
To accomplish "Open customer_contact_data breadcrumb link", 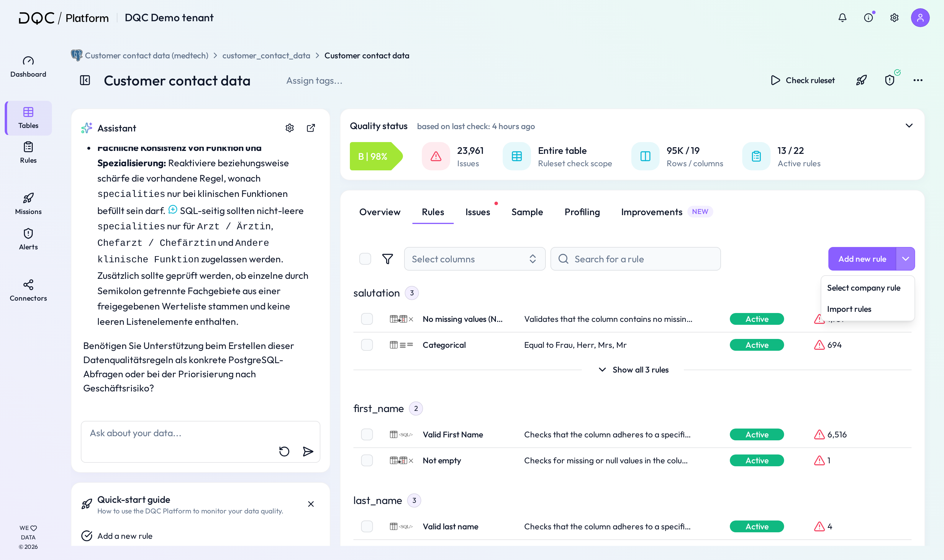I will coord(266,55).
